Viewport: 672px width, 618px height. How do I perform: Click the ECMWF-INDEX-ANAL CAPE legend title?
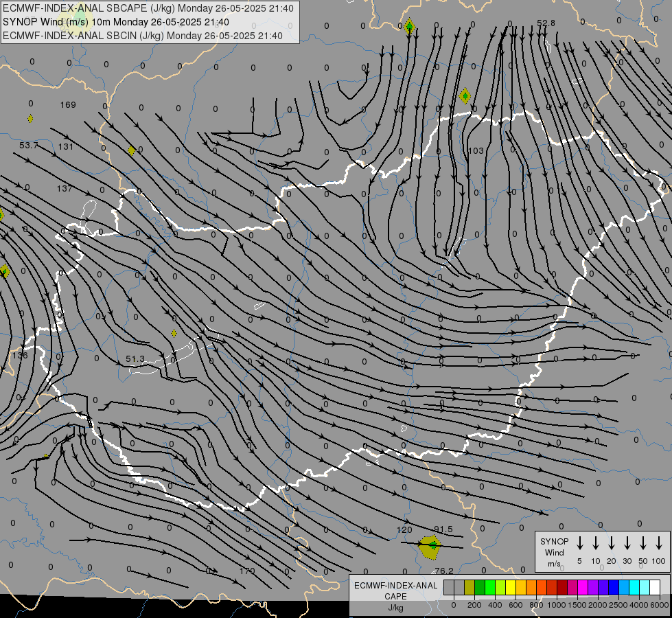click(395, 596)
